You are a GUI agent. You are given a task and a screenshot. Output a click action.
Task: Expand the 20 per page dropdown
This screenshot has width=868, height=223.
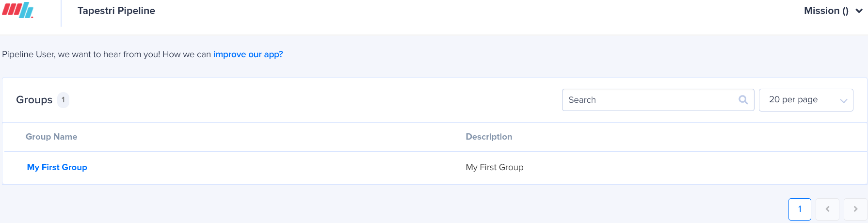806,100
